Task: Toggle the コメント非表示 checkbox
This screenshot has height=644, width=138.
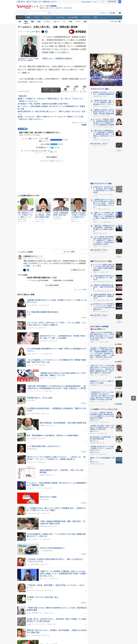Action: click(x=75, y=290)
